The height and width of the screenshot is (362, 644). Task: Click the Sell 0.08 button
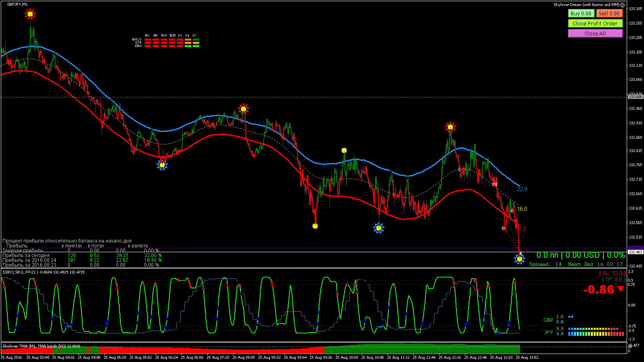pos(609,13)
